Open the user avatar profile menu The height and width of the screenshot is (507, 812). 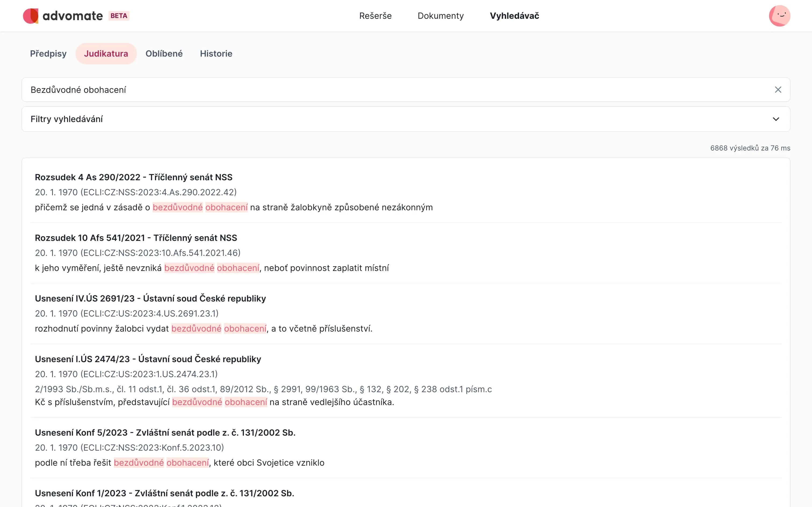779,16
